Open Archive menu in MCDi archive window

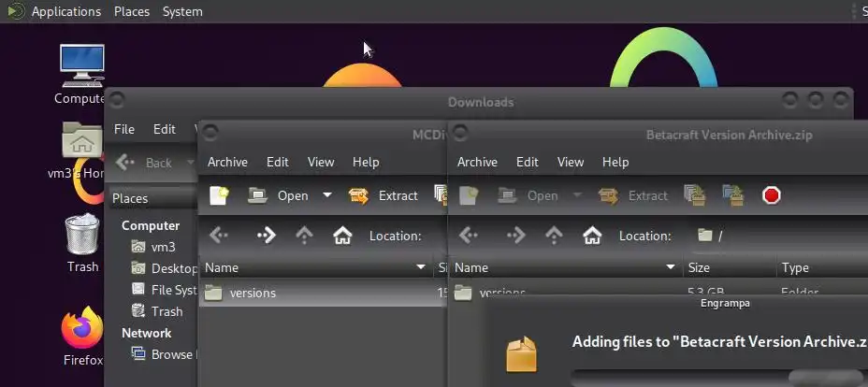(x=227, y=162)
